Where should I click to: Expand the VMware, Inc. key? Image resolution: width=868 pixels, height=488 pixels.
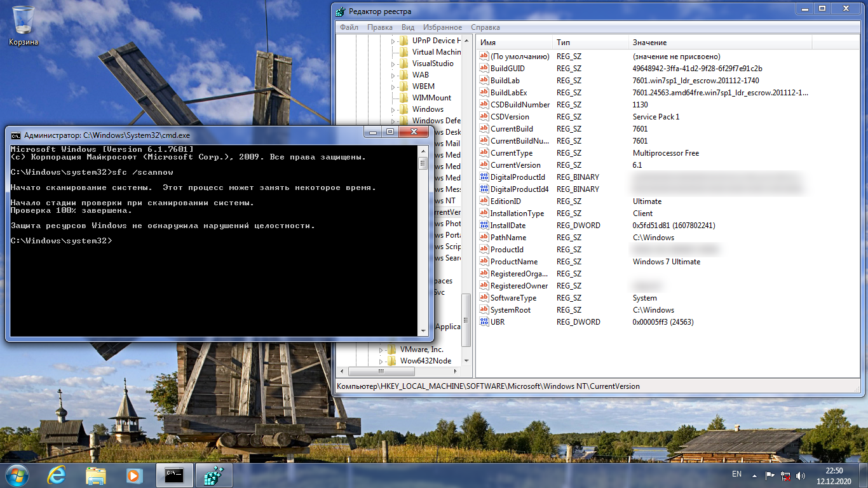coord(382,349)
